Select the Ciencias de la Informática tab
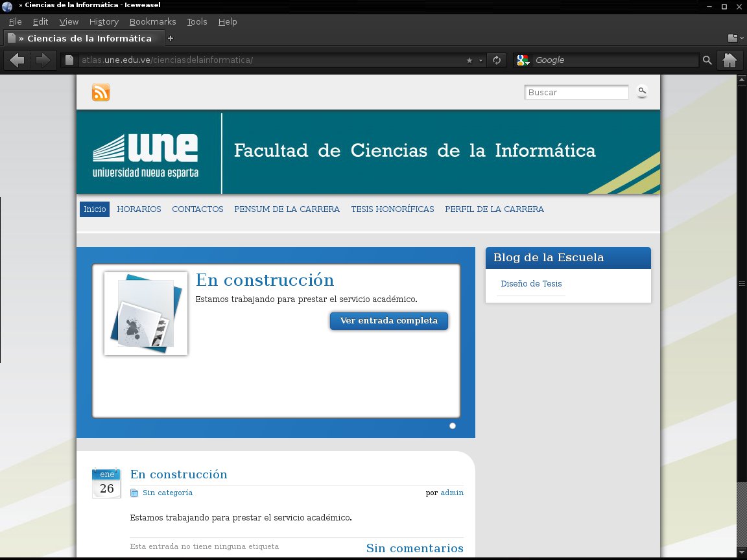Image resolution: width=747 pixels, height=560 pixels. click(x=84, y=39)
